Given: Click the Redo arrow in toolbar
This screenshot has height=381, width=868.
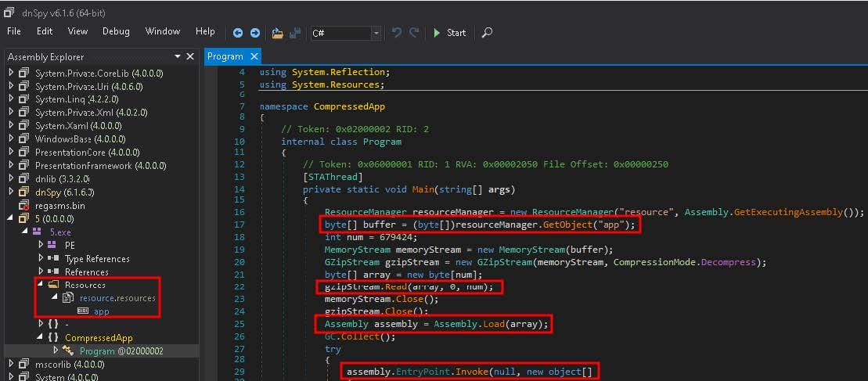Looking at the screenshot, I should click(x=413, y=33).
